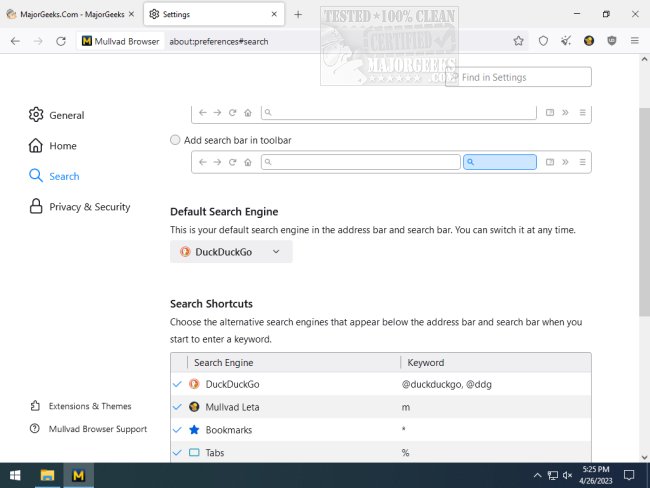Viewport: 650px width, 488px height.
Task: Click the DuckDuckGo logo in shortcuts table
Action: pos(194,384)
